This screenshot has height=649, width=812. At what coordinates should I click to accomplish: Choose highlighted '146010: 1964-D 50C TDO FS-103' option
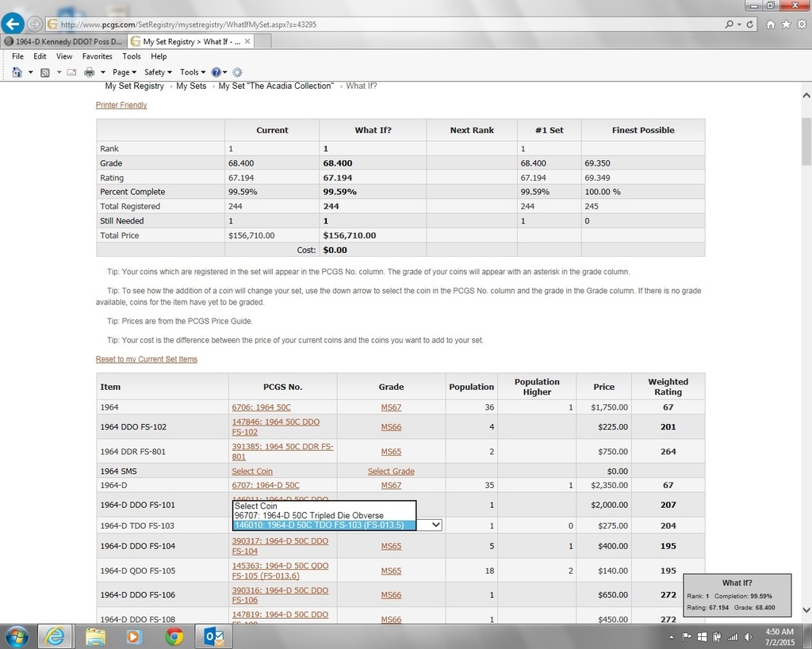click(x=324, y=525)
